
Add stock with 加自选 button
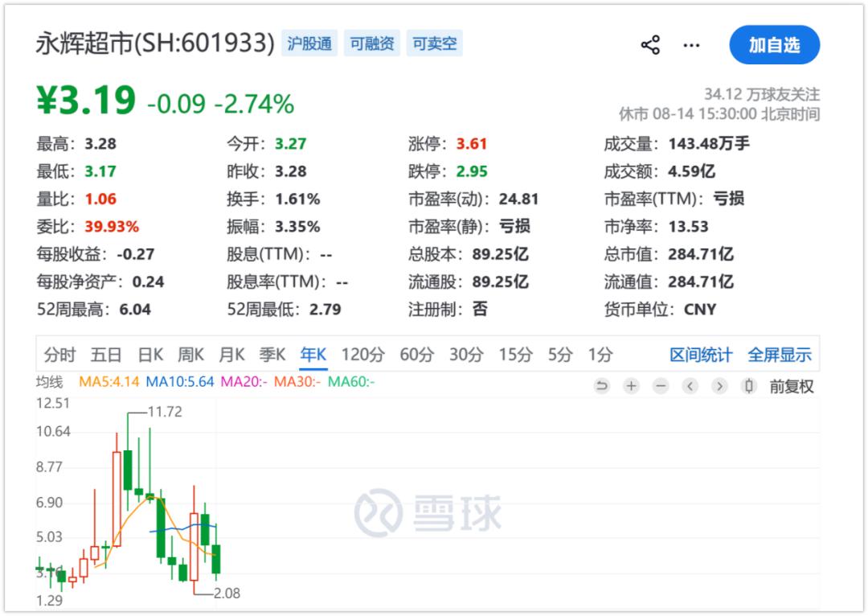(775, 45)
